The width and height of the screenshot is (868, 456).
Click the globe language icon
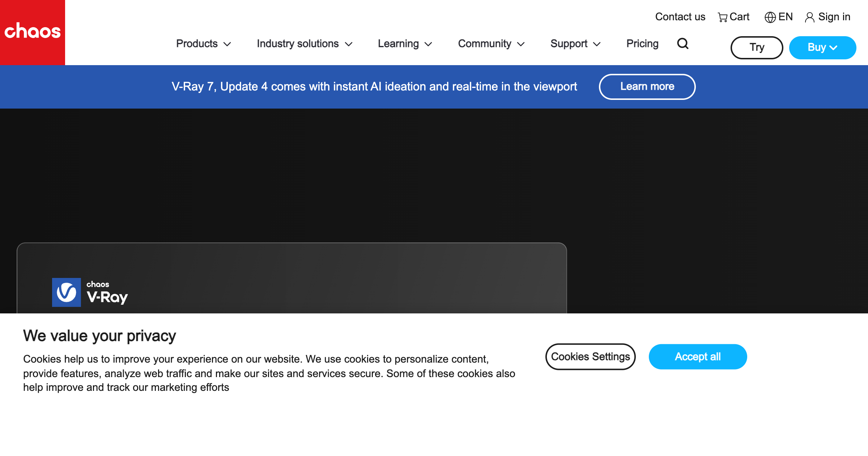[x=770, y=17]
